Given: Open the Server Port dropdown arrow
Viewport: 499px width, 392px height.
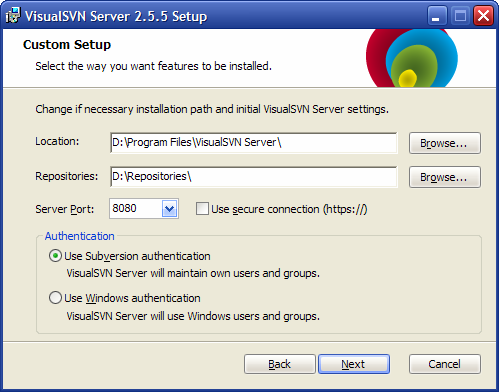Looking at the screenshot, I should (170, 209).
